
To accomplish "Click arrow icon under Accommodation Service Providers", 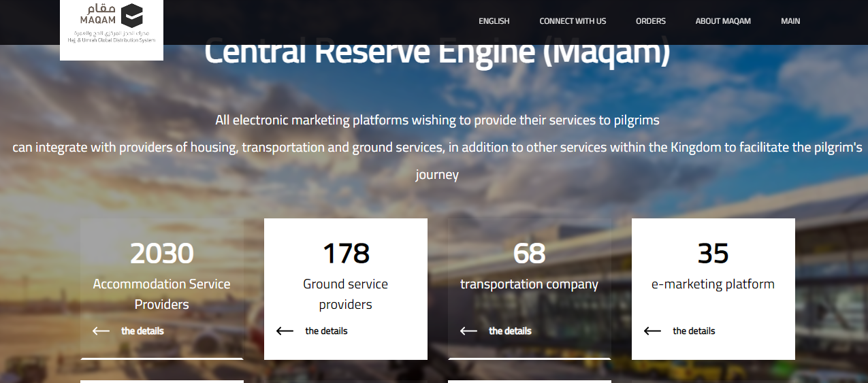I will pos(101,331).
